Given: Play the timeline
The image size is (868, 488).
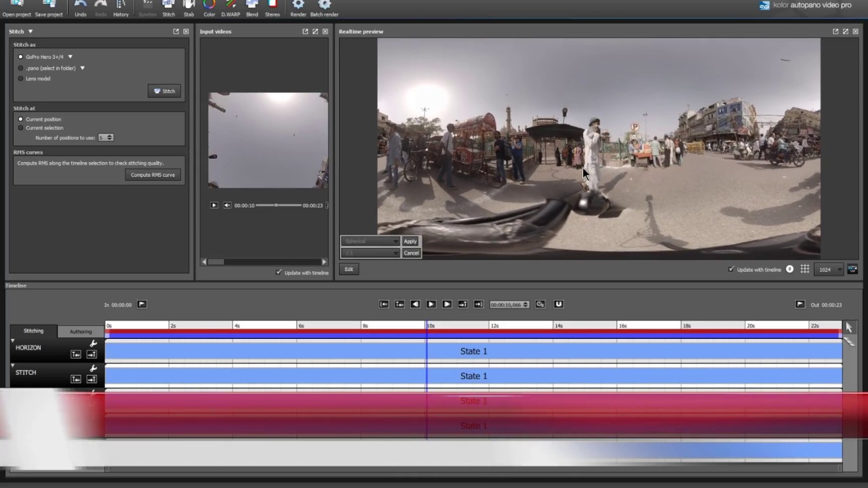Looking at the screenshot, I should tap(431, 304).
